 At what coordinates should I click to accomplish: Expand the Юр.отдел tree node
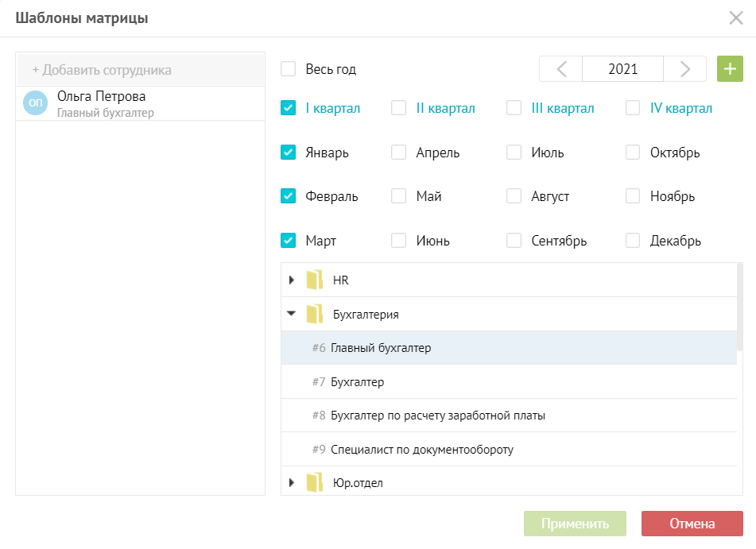tap(292, 482)
